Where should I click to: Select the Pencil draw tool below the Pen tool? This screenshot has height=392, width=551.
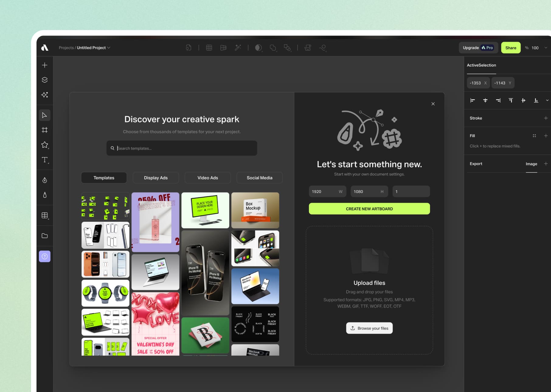[45, 195]
